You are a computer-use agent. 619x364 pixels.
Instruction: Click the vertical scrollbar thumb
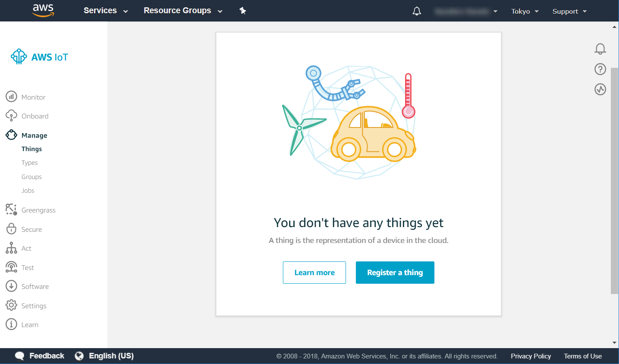click(614, 180)
